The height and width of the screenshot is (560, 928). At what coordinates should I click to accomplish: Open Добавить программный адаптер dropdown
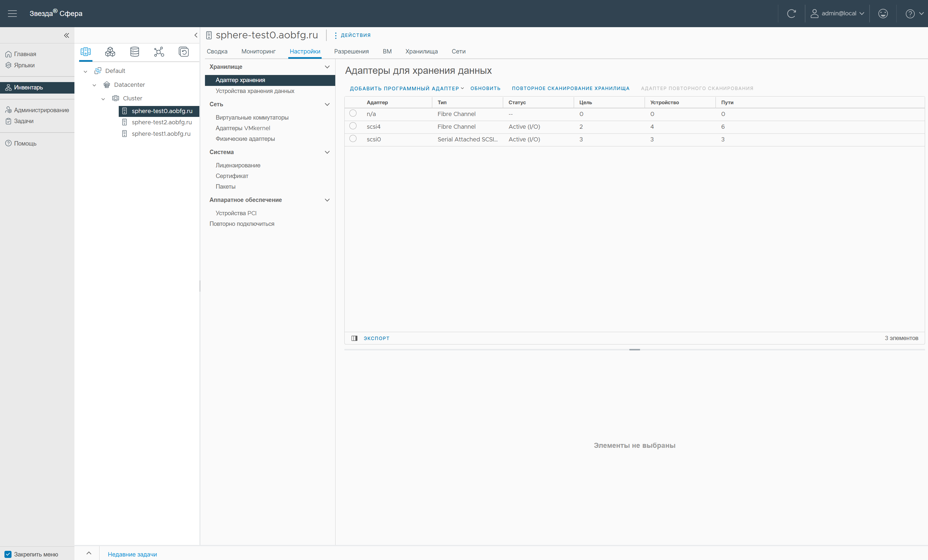tap(406, 89)
